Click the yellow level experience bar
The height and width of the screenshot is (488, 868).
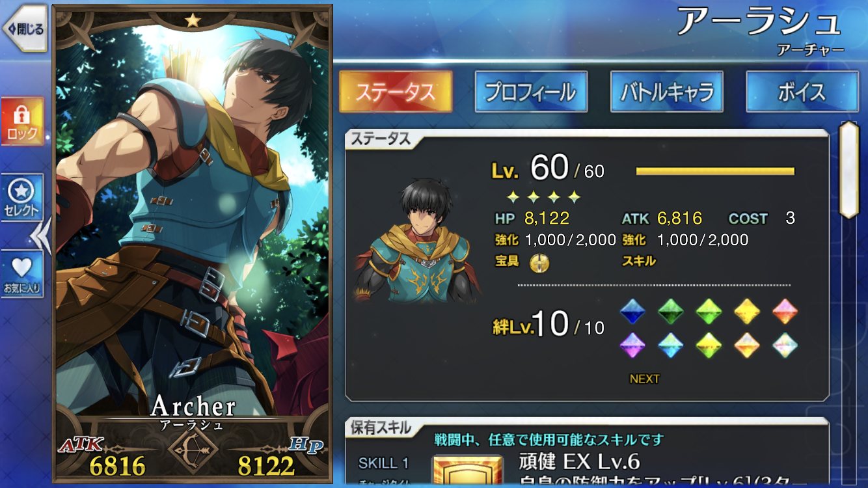(715, 171)
